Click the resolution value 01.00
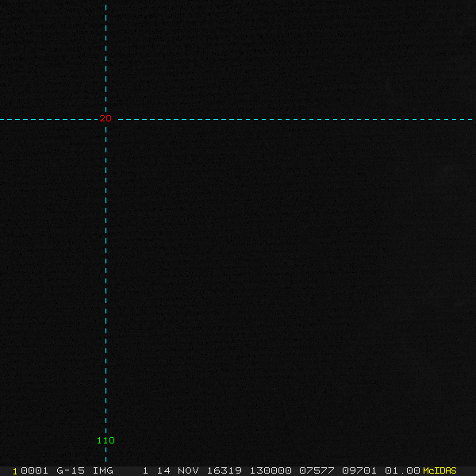476x476 pixels. point(402,470)
